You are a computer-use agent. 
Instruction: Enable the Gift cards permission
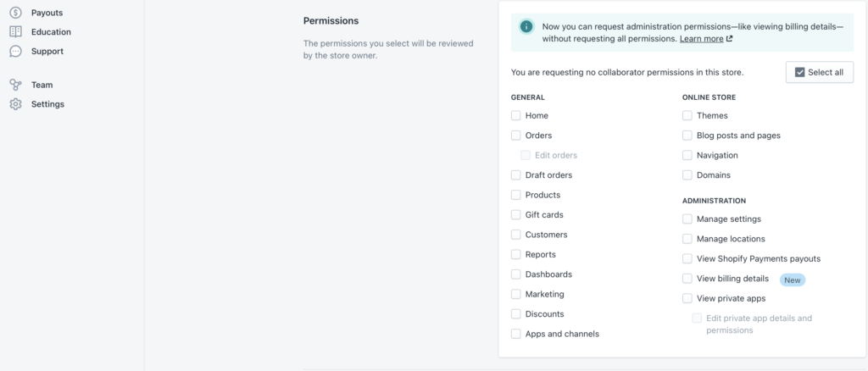click(x=516, y=214)
